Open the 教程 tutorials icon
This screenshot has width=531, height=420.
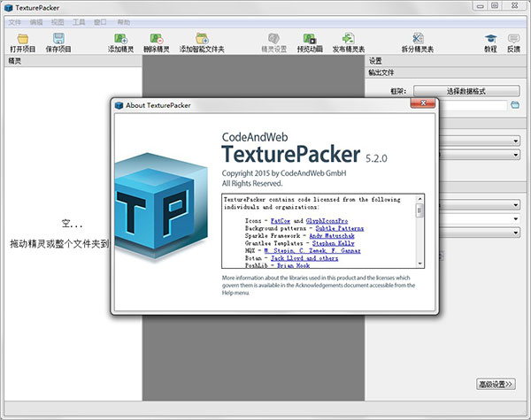tap(490, 39)
